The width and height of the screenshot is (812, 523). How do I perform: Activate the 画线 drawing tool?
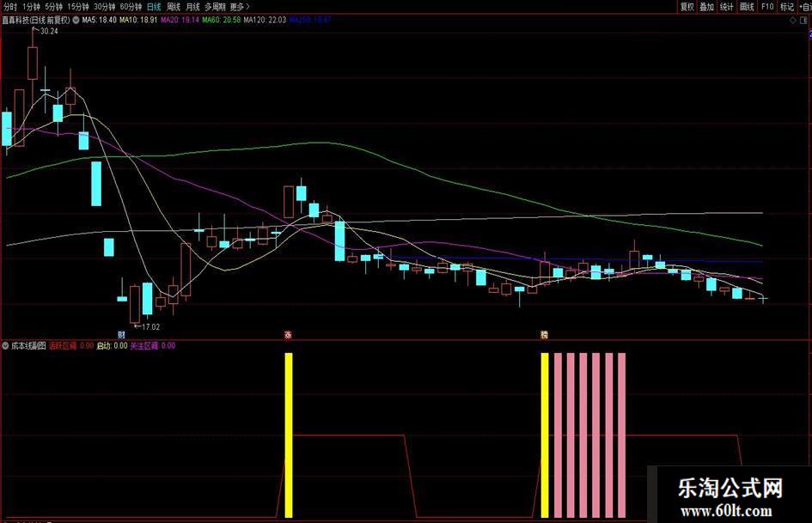(747, 7)
